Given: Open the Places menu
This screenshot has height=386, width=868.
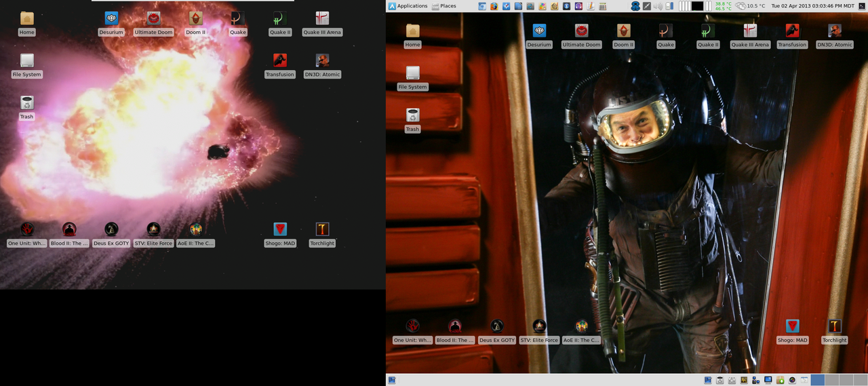Looking at the screenshot, I should (x=444, y=6).
